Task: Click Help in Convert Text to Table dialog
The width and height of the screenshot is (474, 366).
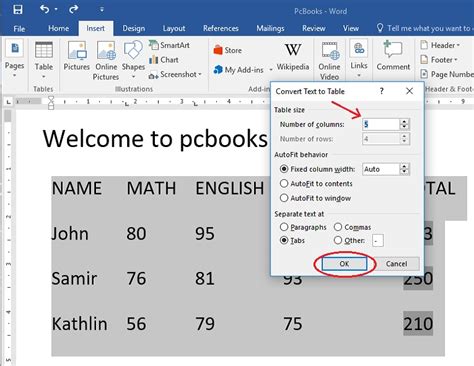Action: click(382, 91)
